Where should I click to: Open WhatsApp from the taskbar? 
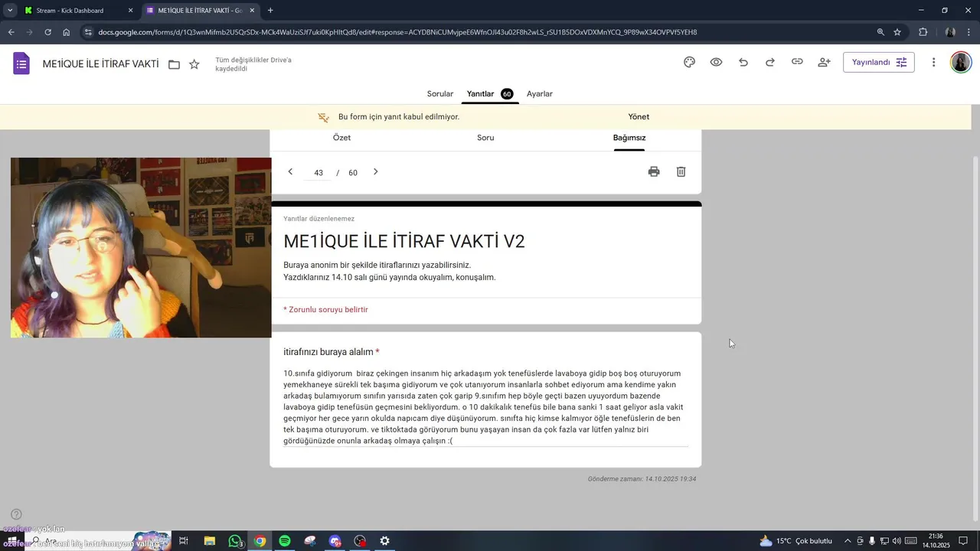click(x=235, y=541)
